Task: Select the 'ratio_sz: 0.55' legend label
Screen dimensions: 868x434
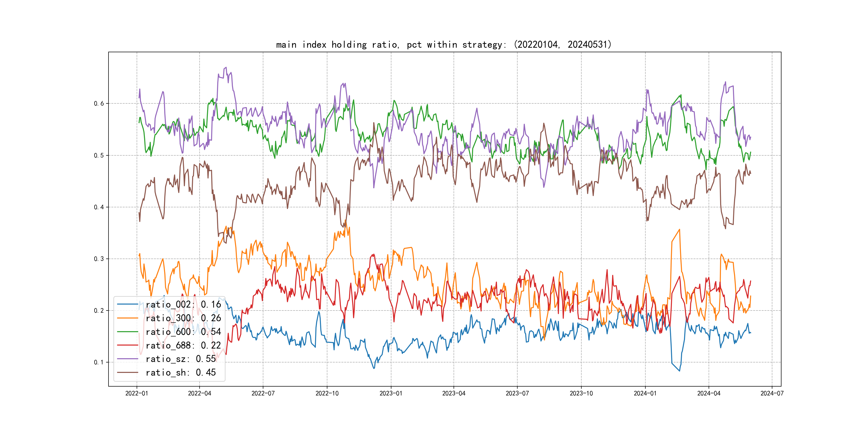Action: (181, 359)
